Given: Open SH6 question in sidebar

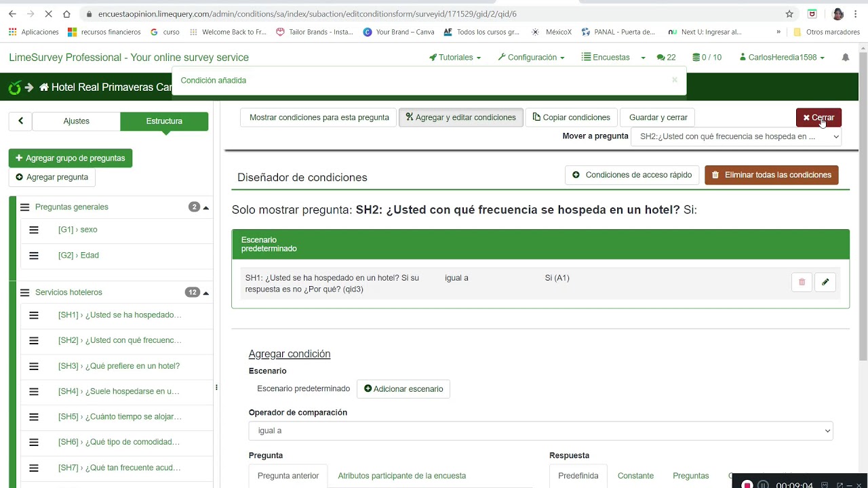Looking at the screenshot, I should click(119, 442).
